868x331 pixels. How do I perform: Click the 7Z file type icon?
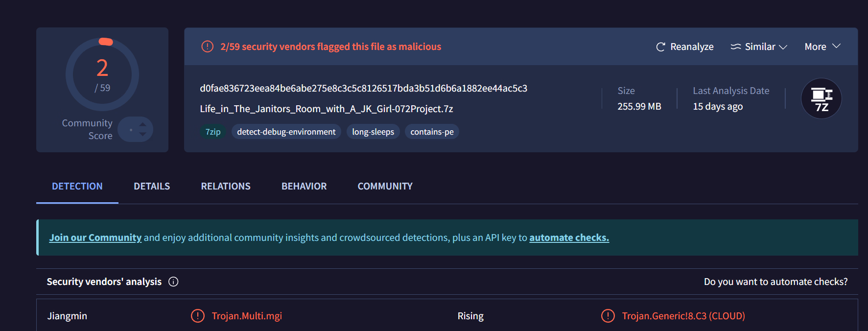[821, 98]
